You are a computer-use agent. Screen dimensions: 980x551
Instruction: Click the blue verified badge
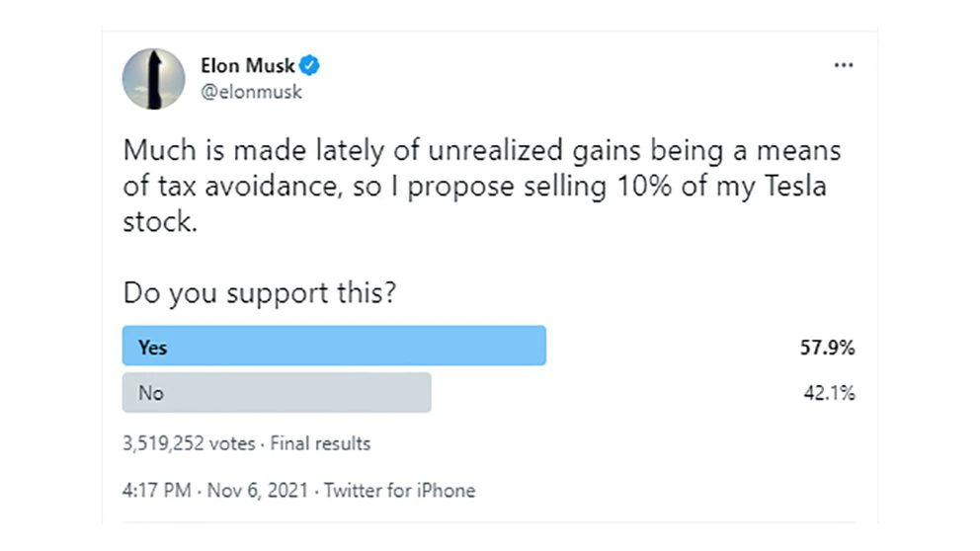pos(309,67)
